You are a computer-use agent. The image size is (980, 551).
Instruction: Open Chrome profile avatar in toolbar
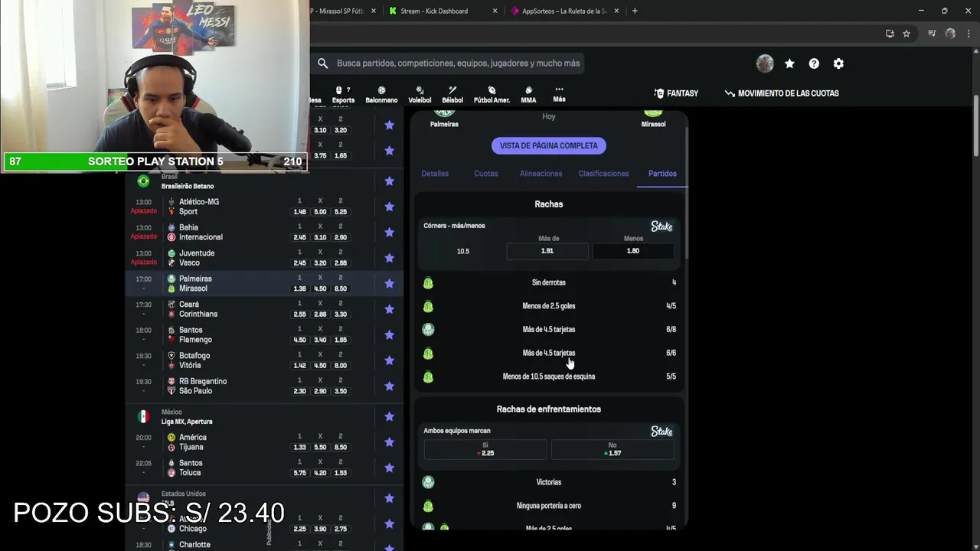tap(950, 34)
